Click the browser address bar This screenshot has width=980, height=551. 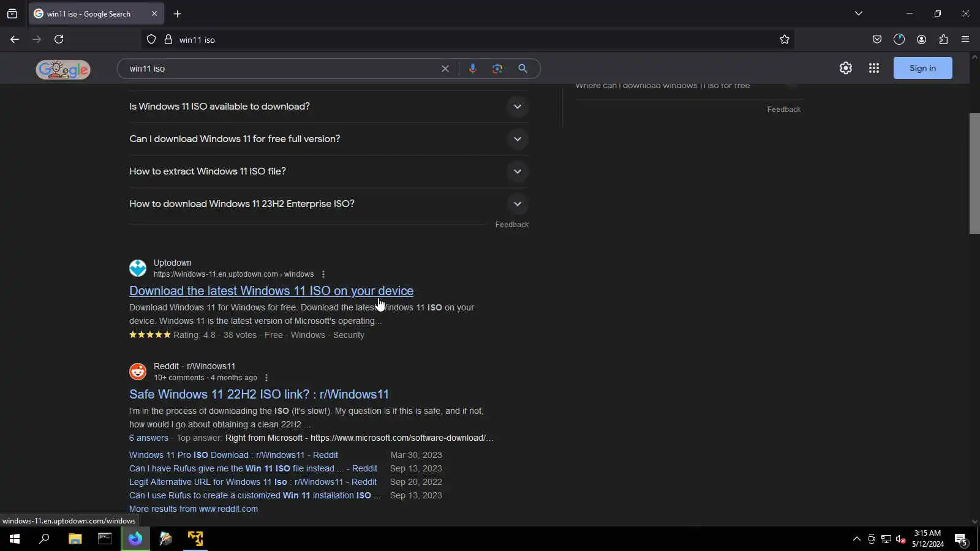(x=468, y=40)
